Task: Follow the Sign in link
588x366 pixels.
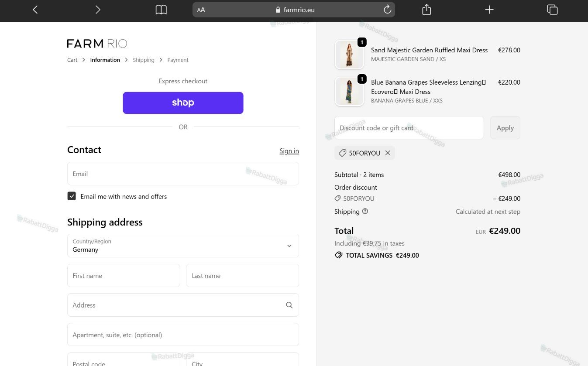Action: pos(289,151)
